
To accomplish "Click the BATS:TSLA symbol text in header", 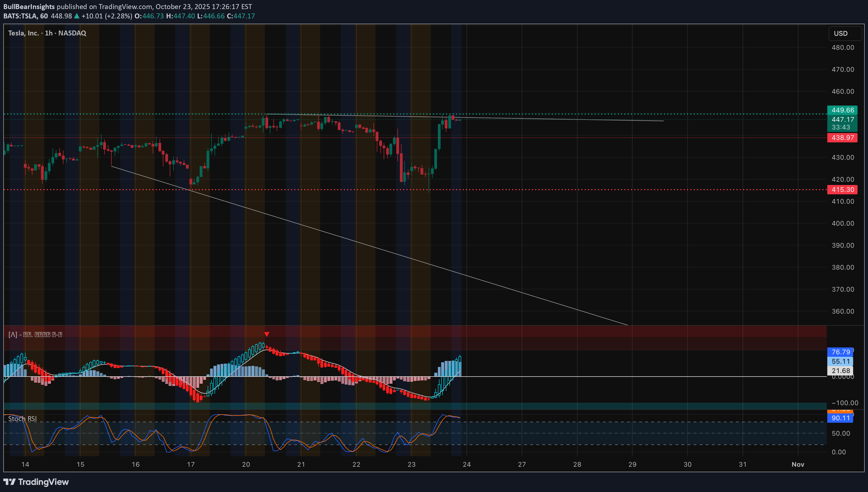I will (21, 16).
